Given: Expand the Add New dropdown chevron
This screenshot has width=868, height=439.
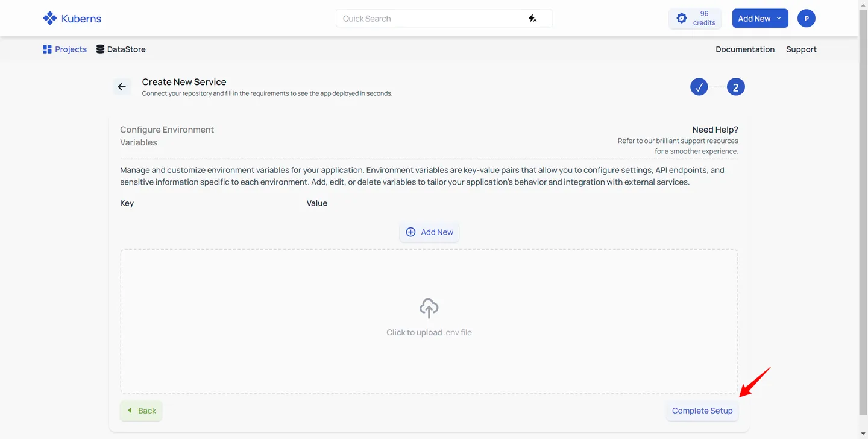Looking at the screenshot, I should point(779,19).
